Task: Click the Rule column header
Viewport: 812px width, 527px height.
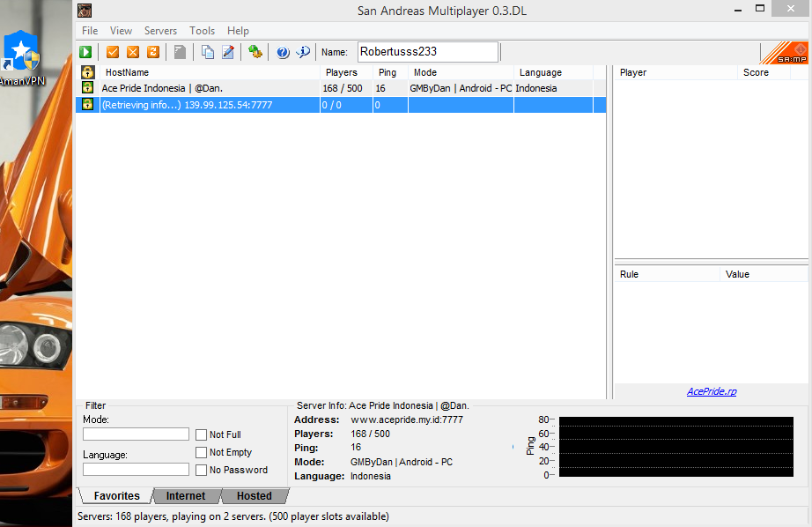Action: click(667, 274)
